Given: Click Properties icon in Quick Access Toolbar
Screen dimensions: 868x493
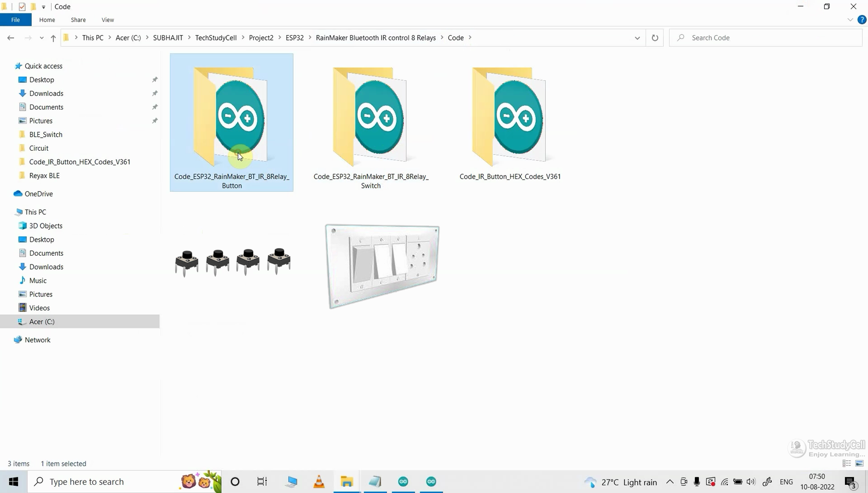Looking at the screenshot, I should point(22,7).
